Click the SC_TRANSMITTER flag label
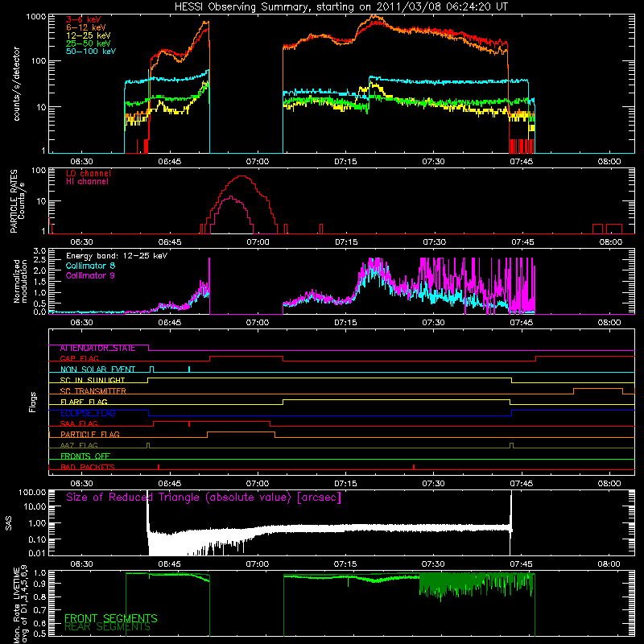The height and width of the screenshot is (644, 644). [x=93, y=391]
